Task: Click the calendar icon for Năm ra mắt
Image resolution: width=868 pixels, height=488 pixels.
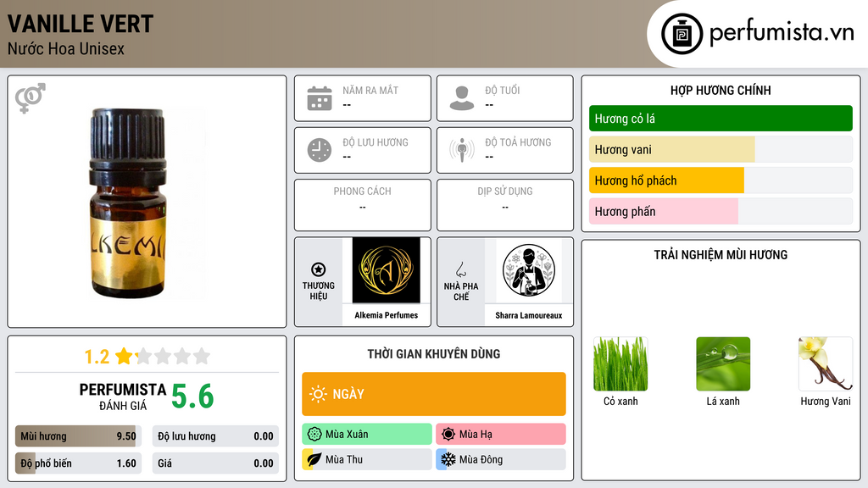Action: click(320, 98)
